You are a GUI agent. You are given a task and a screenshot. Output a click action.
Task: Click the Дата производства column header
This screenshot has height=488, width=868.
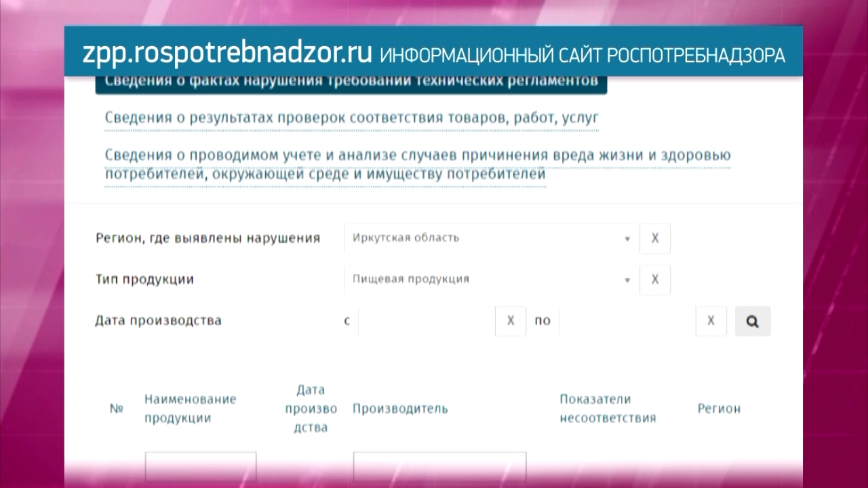[x=311, y=408]
